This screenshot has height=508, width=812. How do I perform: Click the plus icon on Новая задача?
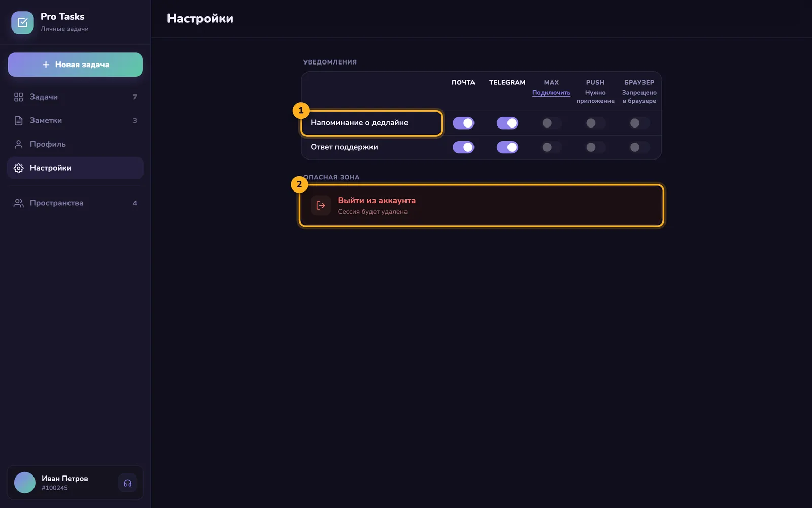click(x=46, y=65)
